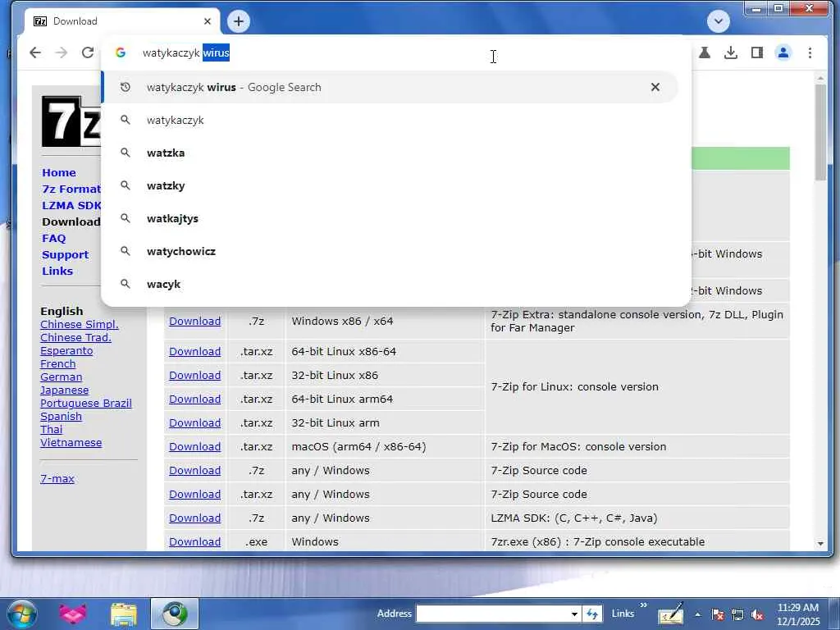Open the FAQ sidebar link
The width and height of the screenshot is (840, 630).
(53, 239)
